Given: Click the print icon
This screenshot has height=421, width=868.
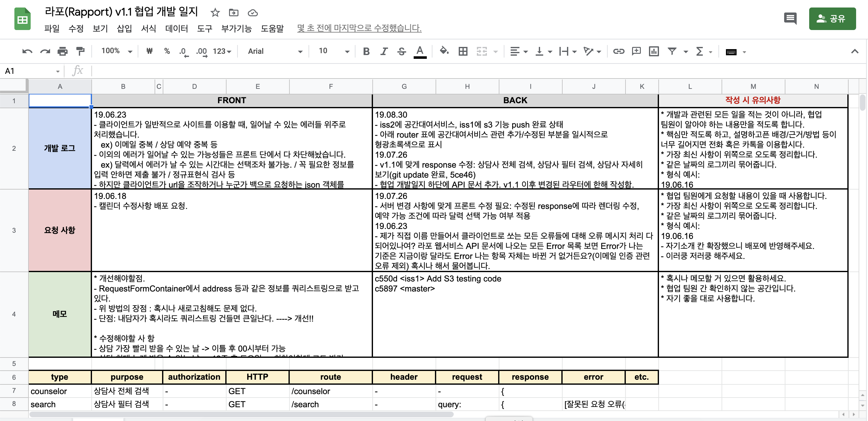Looking at the screenshot, I should click(x=62, y=51).
